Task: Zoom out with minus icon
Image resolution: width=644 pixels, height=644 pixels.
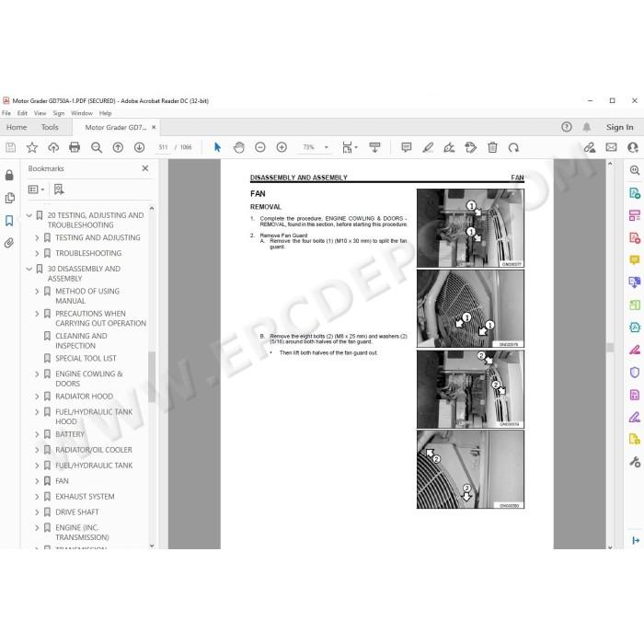Action: [x=260, y=147]
